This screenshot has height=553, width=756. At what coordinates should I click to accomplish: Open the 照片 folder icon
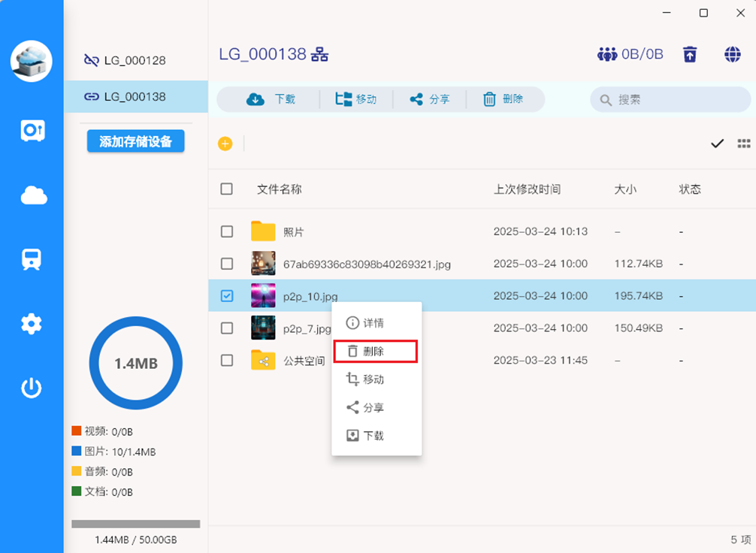click(x=263, y=231)
